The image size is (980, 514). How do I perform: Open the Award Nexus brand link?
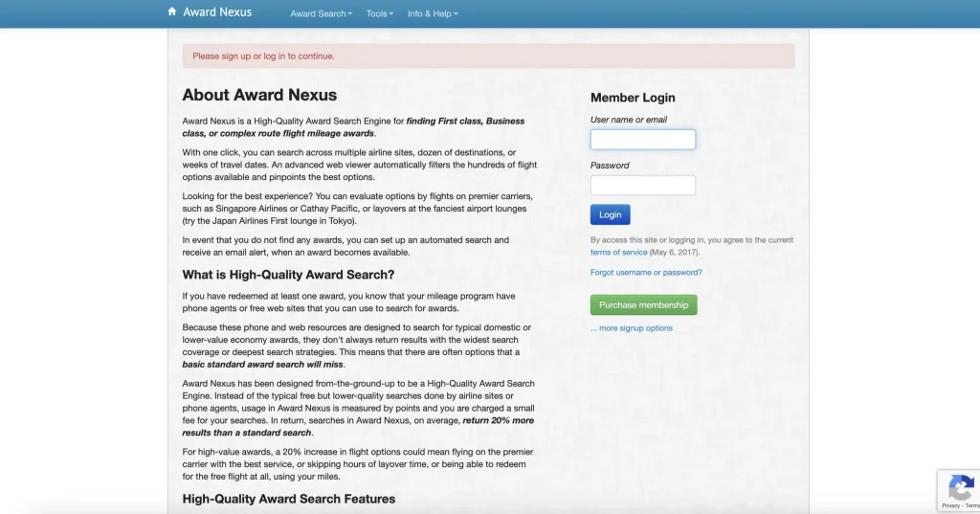point(217,11)
